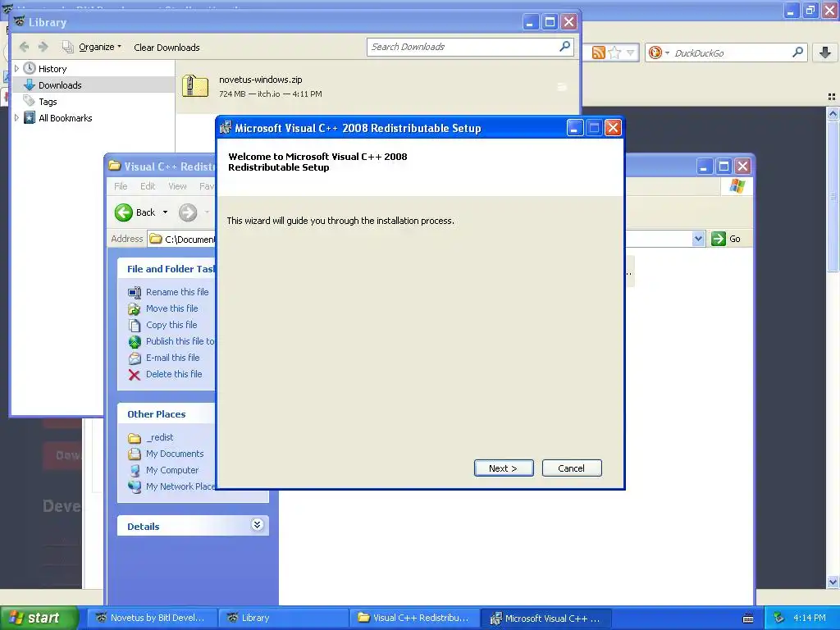
Task: Click the browser search magnifier icon
Action: coord(797,52)
